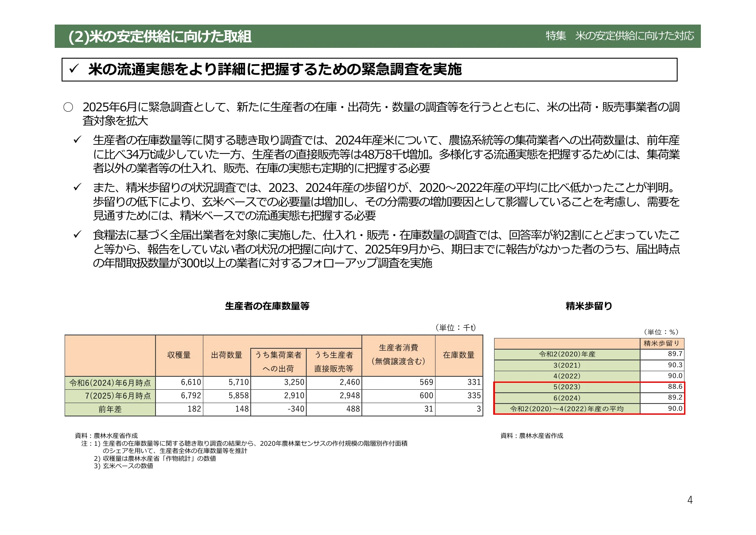The image size is (756, 535).
Task: Click the 在庫数量 value in the 前年差 row
Action: [479, 409]
